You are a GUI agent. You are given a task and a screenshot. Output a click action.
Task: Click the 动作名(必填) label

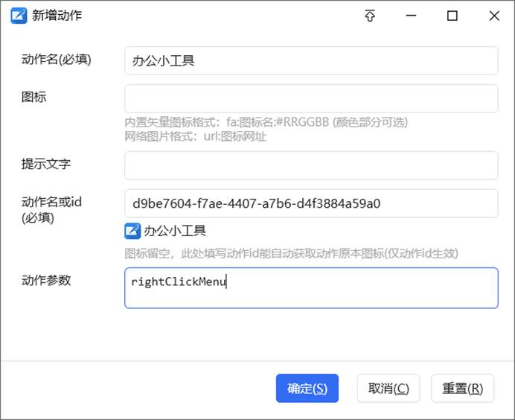click(x=56, y=59)
